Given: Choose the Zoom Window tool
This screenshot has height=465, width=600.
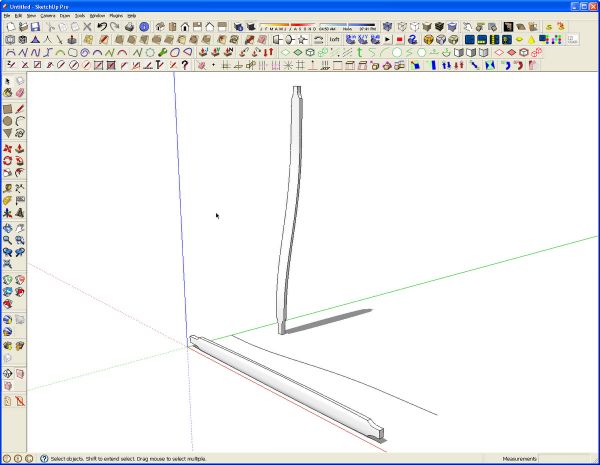Looking at the screenshot, I should click(20, 240).
